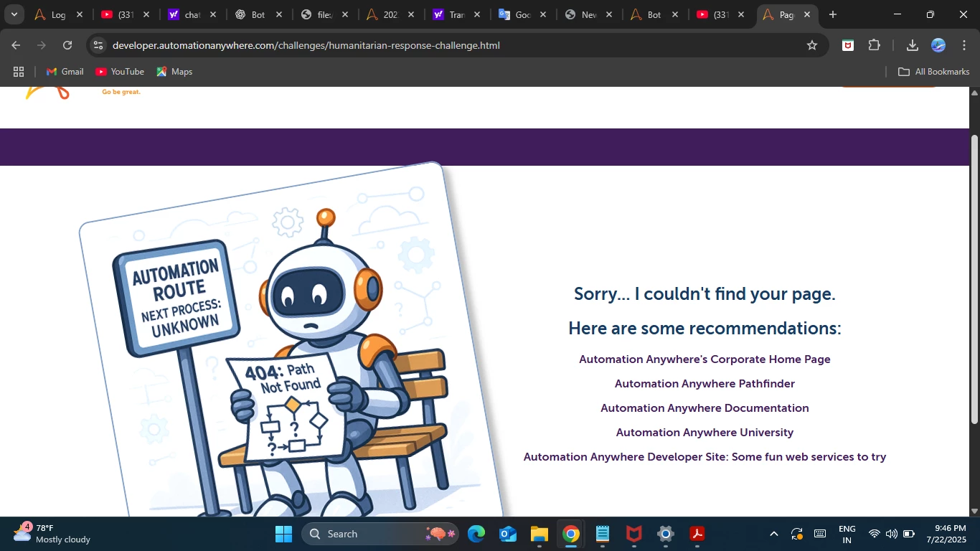This screenshot has height=551, width=980.
Task: Switch to the "file/" tab
Action: (x=323, y=14)
